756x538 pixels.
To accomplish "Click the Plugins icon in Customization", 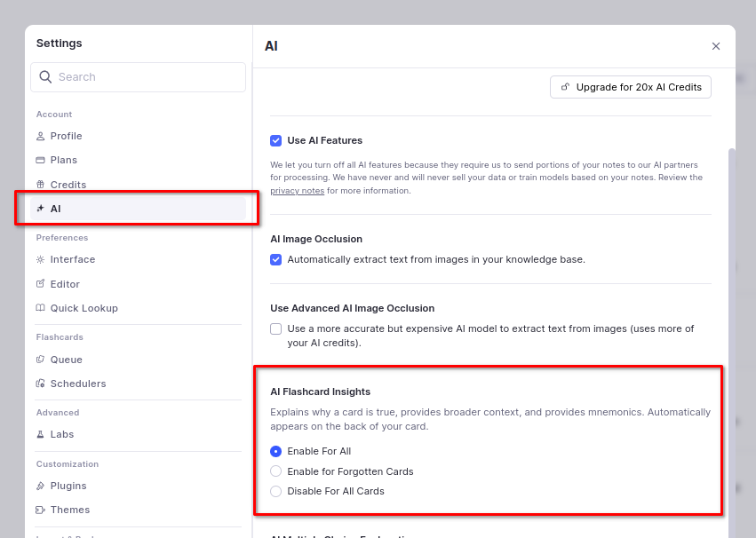I will pyautogui.click(x=40, y=486).
